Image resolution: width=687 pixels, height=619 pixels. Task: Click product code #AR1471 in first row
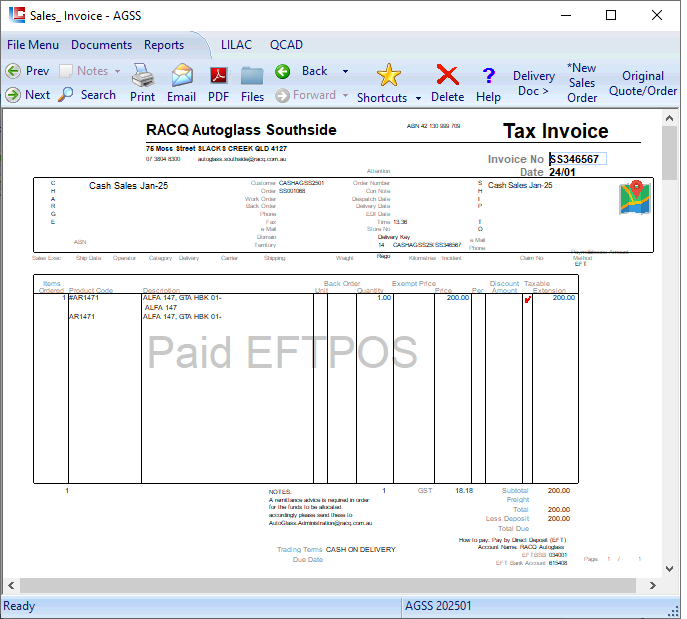click(84, 298)
